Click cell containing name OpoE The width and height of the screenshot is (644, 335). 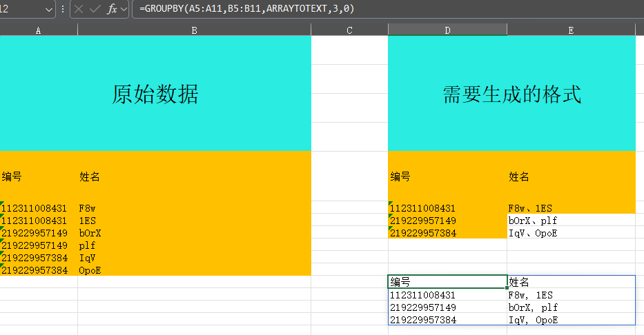pyautogui.click(x=194, y=270)
